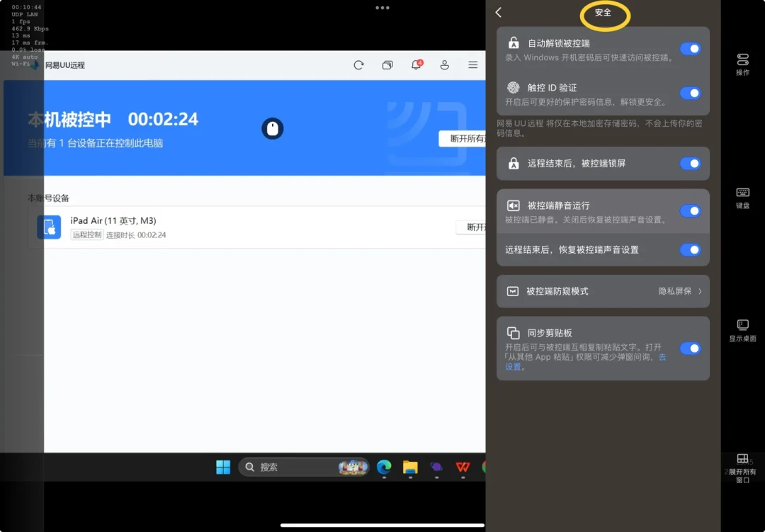Open the 键盘 side button
Image resolution: width=765 pixels, height=532 pixels.
(x=742, y=198)
